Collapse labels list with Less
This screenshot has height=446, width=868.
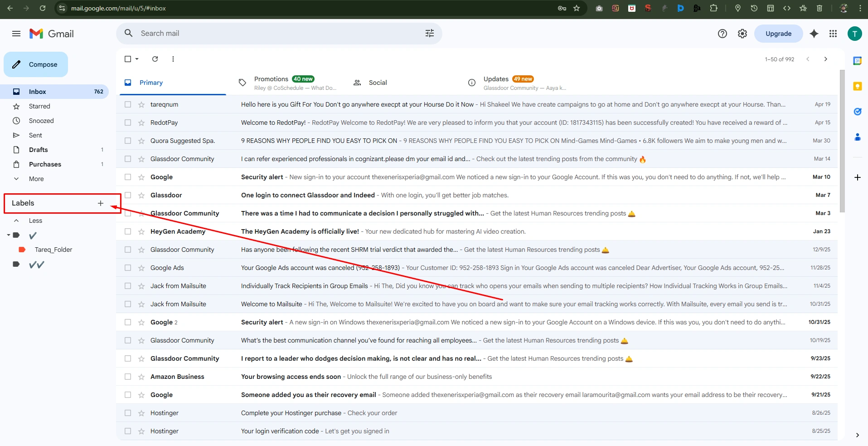[x=35, y=221]
